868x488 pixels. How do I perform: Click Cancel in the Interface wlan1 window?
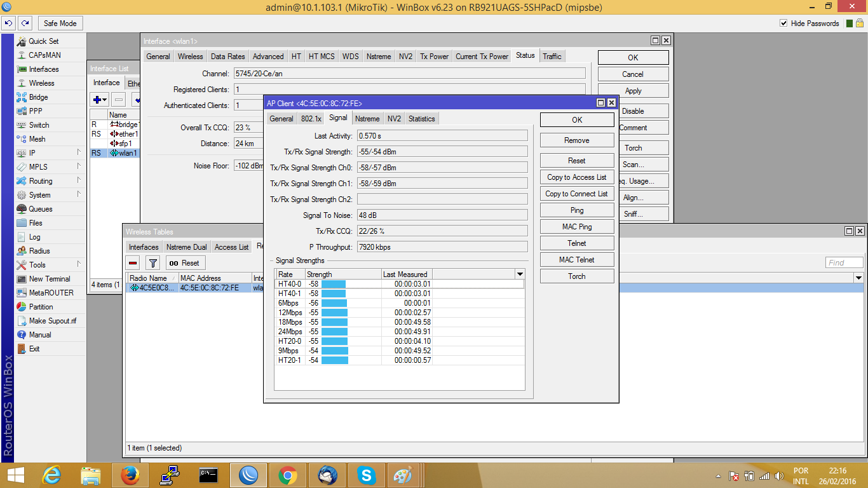click(x=633, y=74)
